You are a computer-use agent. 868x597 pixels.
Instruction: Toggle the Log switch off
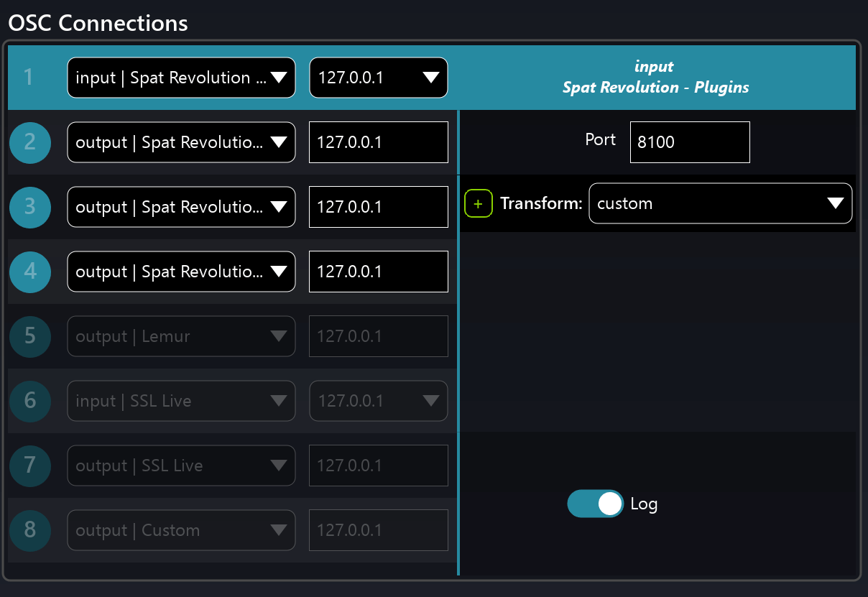[595, 504]
